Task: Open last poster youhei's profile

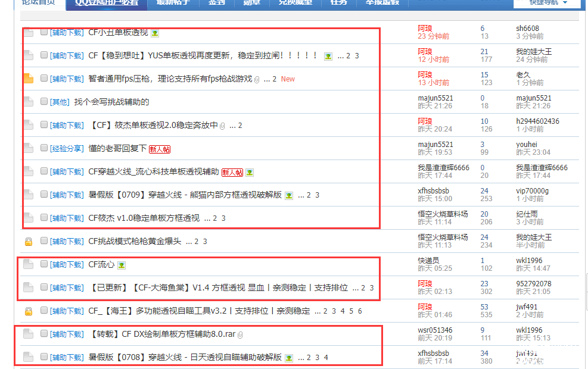Action: (x=527, y=144)
